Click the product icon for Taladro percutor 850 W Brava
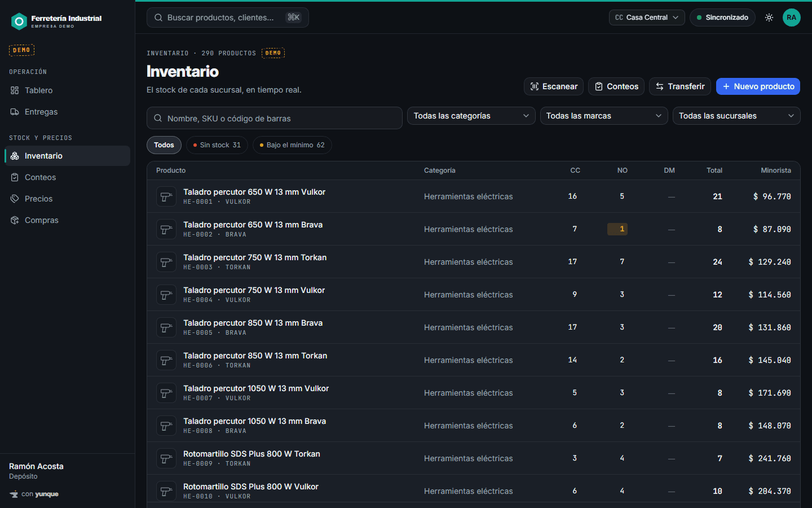 coord(166,327)
